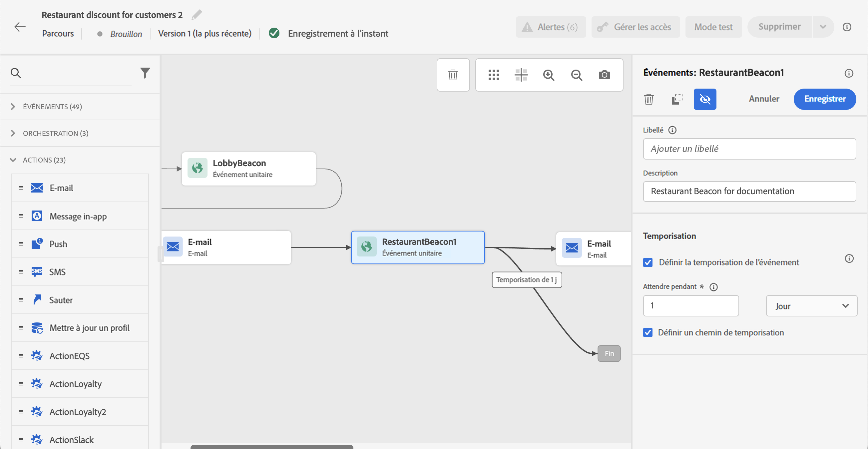868x449 pixels.
Task: Click the duplicate activity icon in properties panel
Action: [677, 99]
